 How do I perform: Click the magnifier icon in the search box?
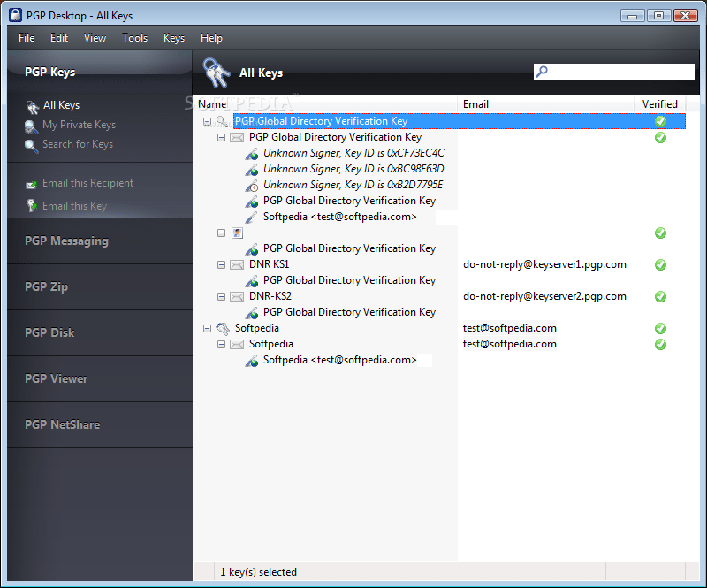542,71
